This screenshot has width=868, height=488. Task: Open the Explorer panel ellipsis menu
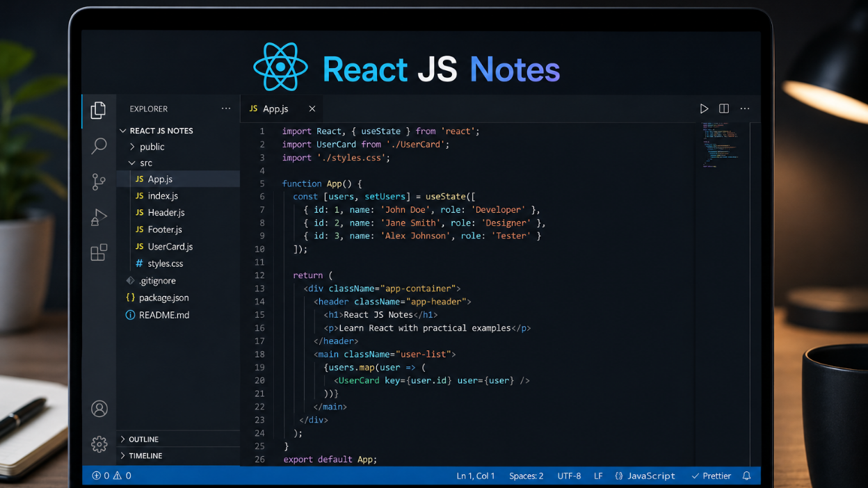[226, 108]
